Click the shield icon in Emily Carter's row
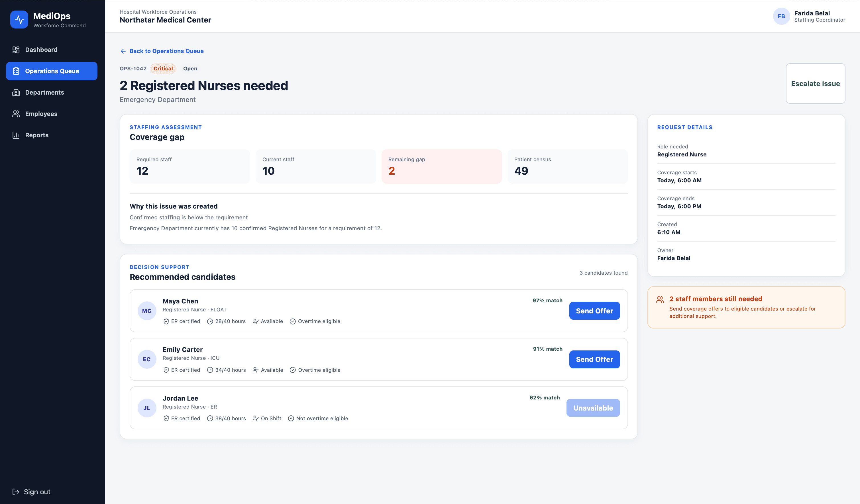The image size is (860, 504). click(x=166, y=370)
